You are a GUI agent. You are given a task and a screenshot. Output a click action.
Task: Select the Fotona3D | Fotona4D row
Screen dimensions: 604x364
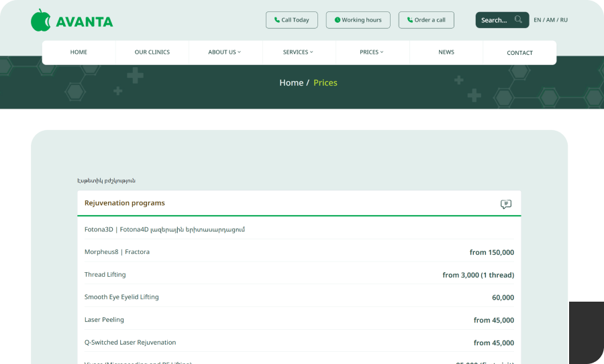click(299, 230)
